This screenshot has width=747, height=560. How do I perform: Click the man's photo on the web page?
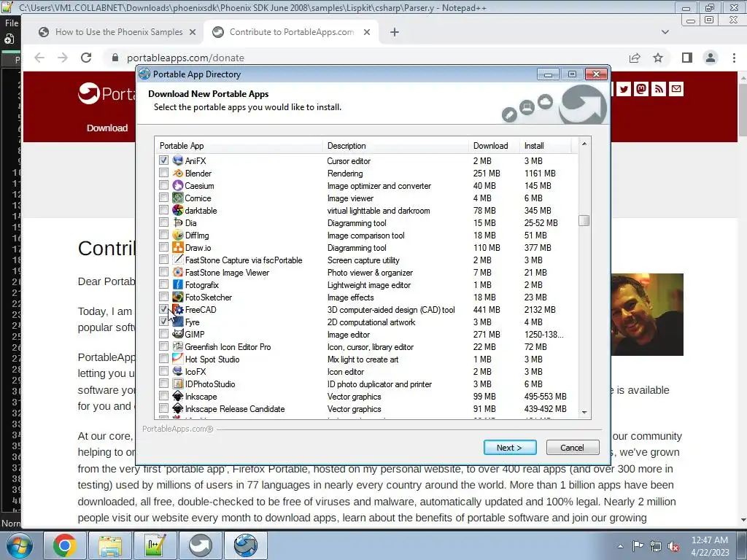point(648,314)
